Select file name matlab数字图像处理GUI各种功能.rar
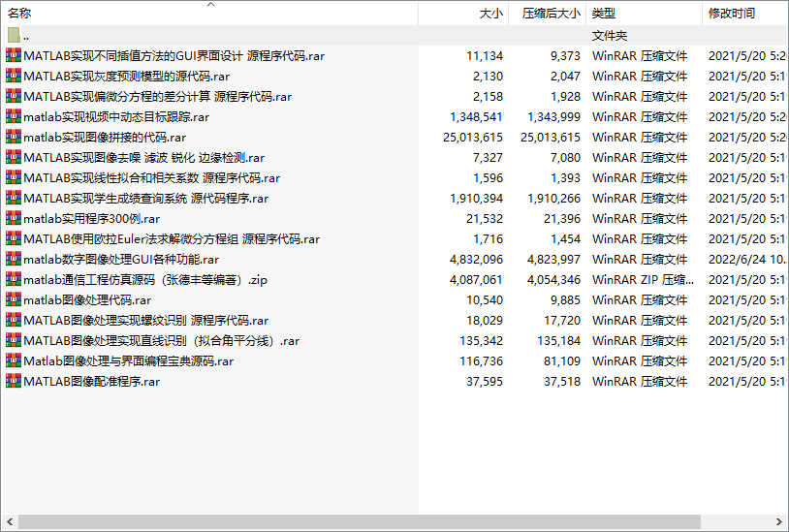The height and width of the screenshot is (532, 789). click(x=121, y=260)
